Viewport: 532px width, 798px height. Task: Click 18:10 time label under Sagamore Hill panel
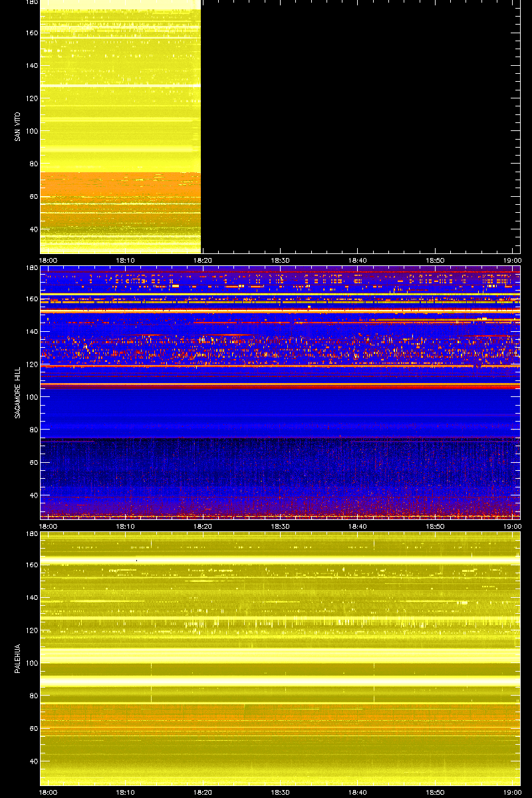point(126,526)
